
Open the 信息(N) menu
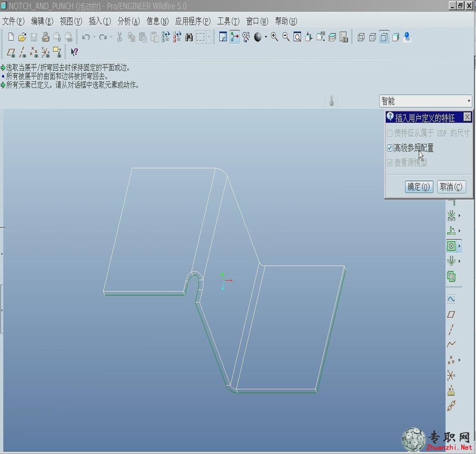coord(158,21)
